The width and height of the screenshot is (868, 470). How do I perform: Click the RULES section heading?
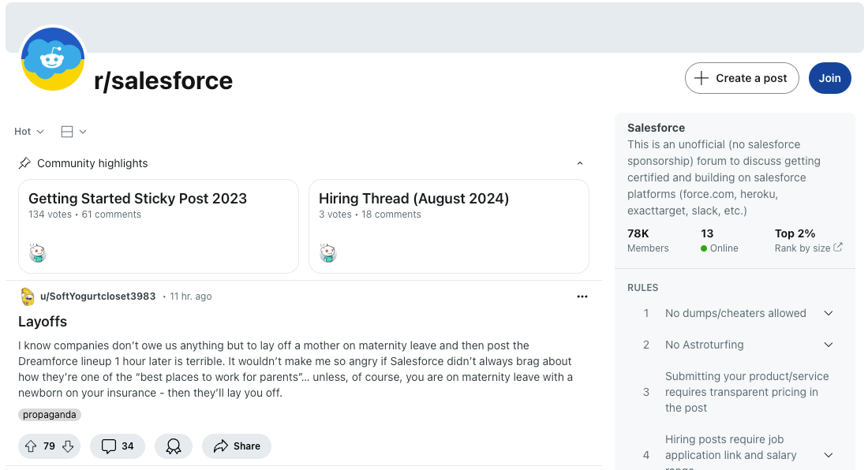pos(642,288)
